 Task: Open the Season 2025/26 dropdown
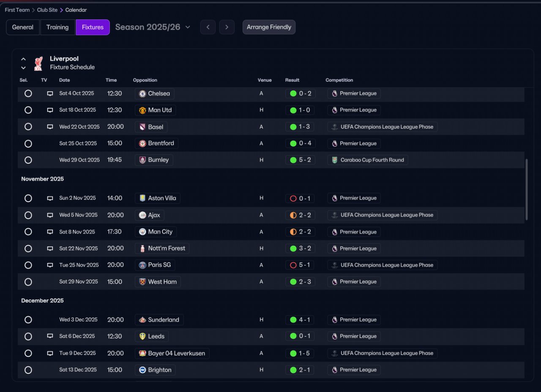(153, 27)
